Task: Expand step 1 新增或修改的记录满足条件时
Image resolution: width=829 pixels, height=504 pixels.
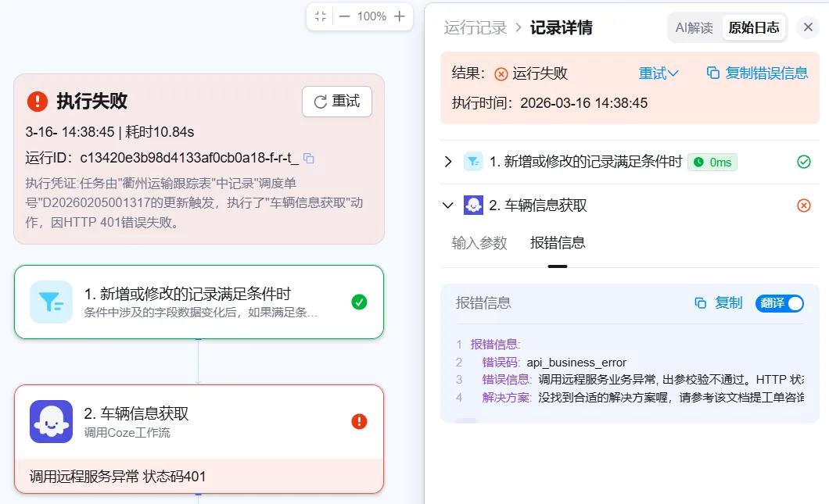Action: [448, 162]
